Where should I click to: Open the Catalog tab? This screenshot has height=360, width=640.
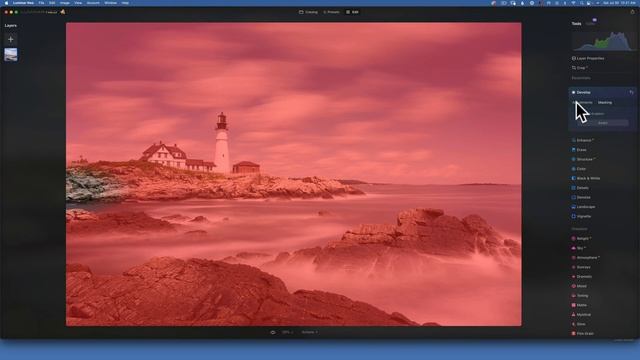pyautogui.click(x=308, y=12)
